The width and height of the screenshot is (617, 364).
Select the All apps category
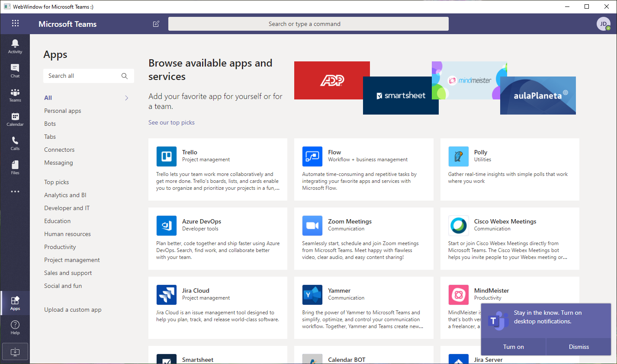[48, 98]
